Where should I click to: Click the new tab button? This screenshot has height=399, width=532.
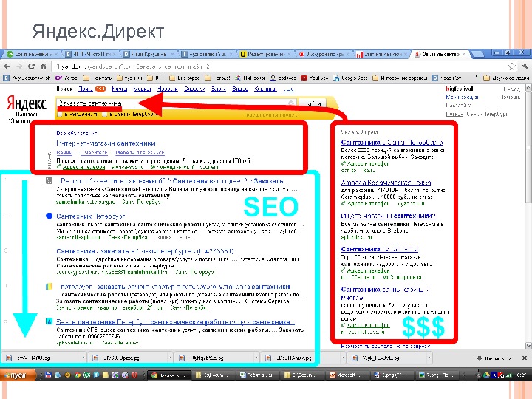[x=478, y=54]
